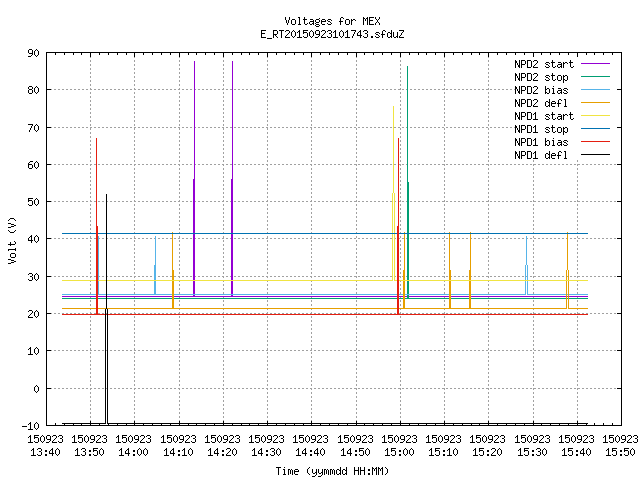Click the green NPD2 stop legend line
This screenshot has height=480, width=640.
(x=595, y=76)
